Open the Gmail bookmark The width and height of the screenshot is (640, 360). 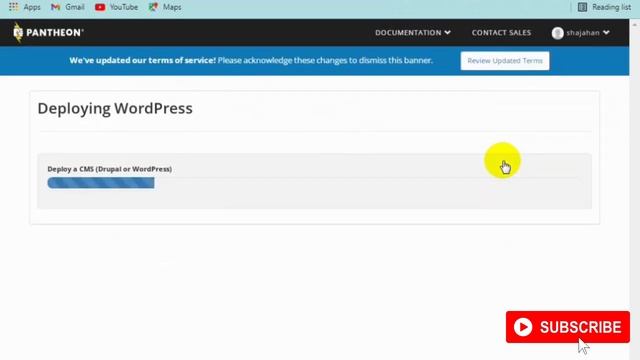tap(67, 7)
